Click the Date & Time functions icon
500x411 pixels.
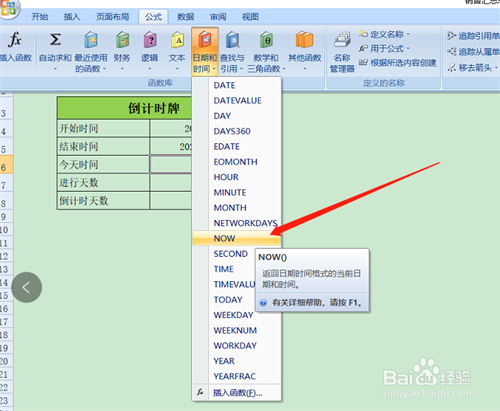205,39
